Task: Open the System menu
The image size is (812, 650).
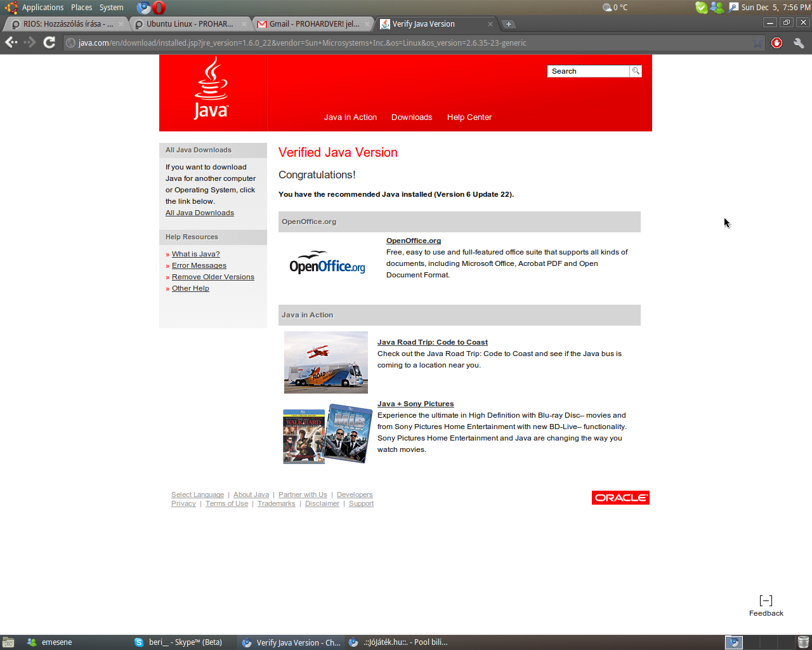Action: pos(112,8)
